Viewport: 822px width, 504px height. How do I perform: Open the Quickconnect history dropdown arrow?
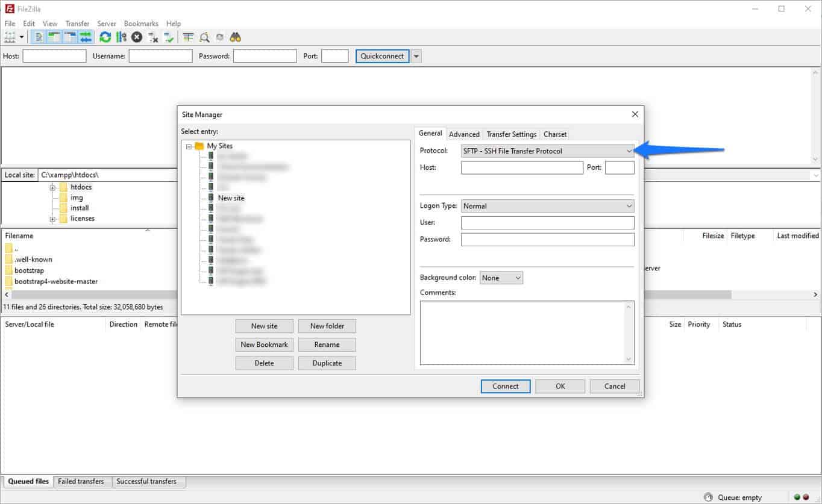point(416,56)
